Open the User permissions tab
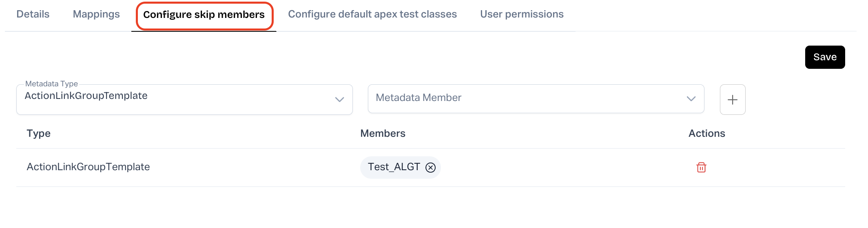 click(522, 14)
